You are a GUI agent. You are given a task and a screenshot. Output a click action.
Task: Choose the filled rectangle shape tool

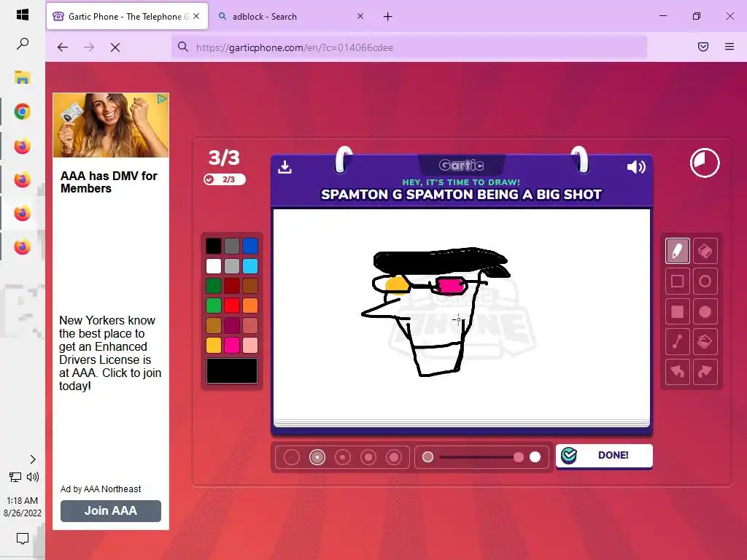point(677,311)
